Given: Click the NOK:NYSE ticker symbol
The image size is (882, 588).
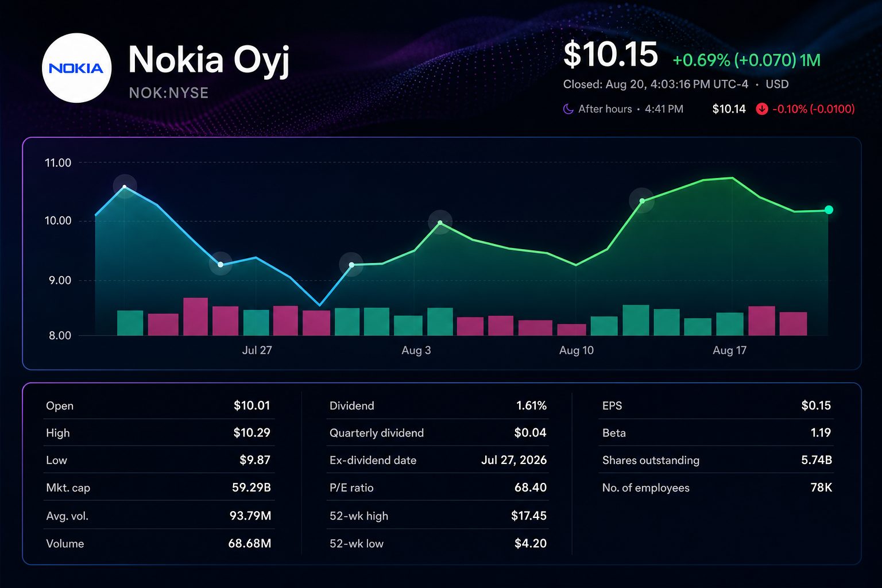Looking at the screenshot, I should [x=169, y=93].
